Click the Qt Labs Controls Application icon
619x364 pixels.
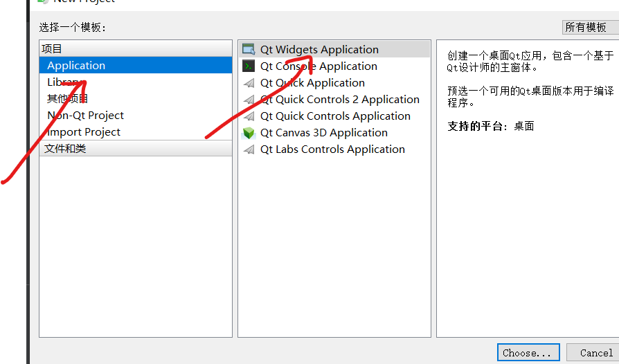[249, 149]
